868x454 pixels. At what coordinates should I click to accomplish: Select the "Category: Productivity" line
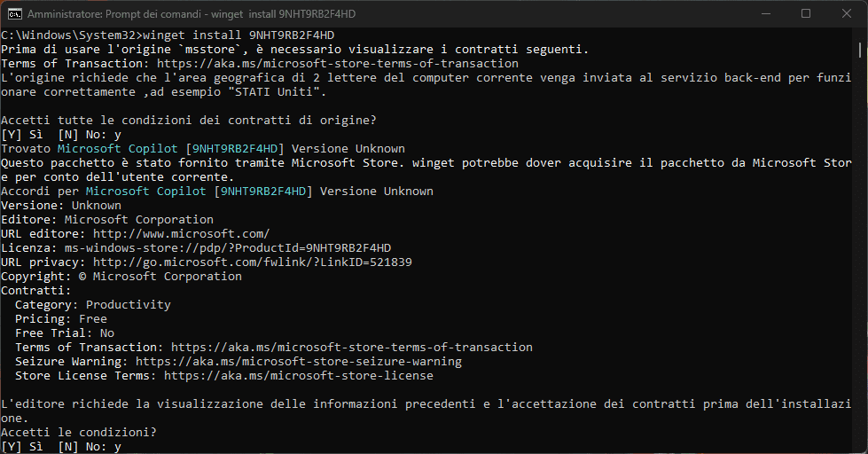92,305
